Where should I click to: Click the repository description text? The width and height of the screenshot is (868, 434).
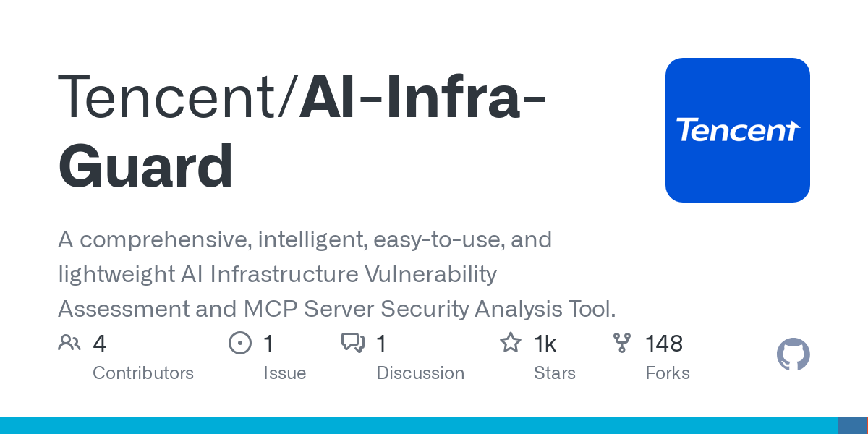pos(337,274)
